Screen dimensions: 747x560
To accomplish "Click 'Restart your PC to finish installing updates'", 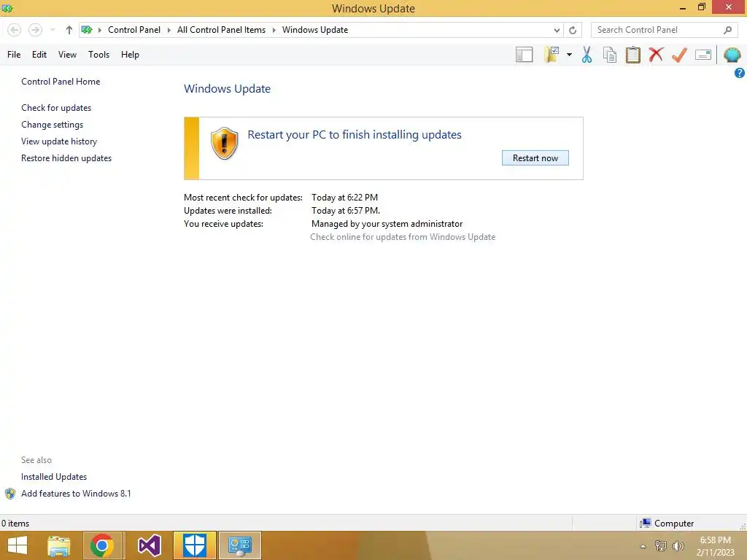I will click(x=355, y=135).
